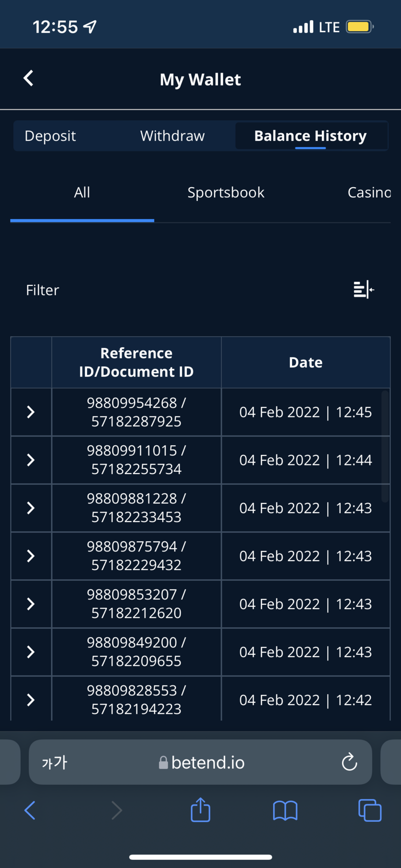Tap the betend.io address bar

coord(200,762)
